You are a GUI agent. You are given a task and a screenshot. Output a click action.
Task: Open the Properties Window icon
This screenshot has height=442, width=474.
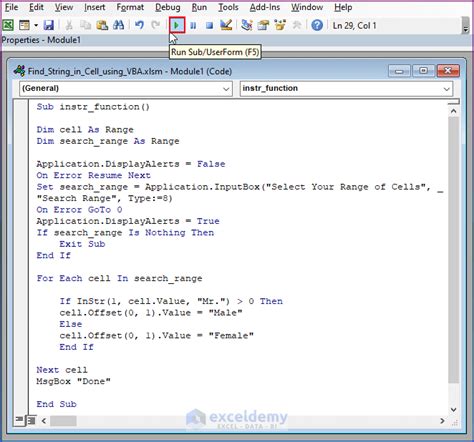(263, 25)
